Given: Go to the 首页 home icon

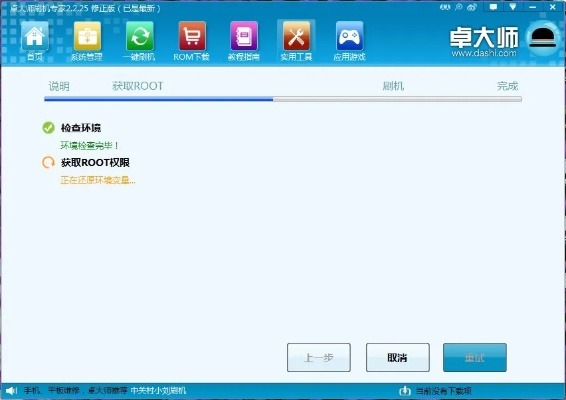Looking at the screenshot, I should [35, 41].
